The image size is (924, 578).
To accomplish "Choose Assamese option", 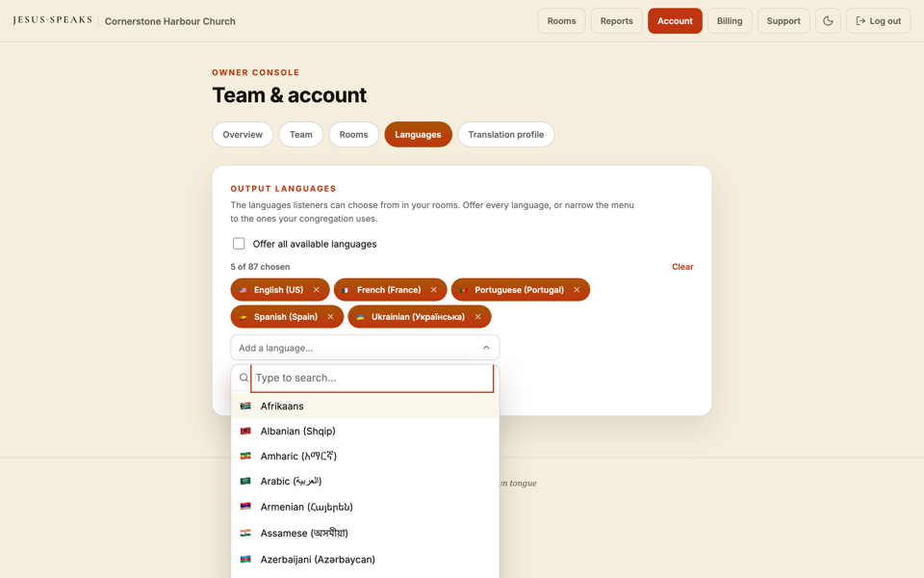I will [x=365, y=533].
